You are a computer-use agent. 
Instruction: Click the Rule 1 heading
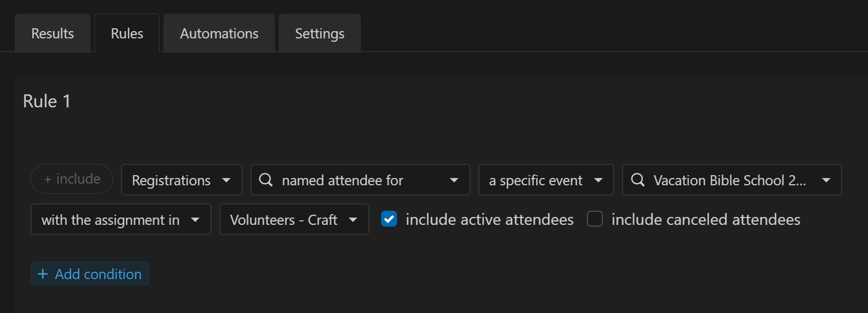pos(47,101)
